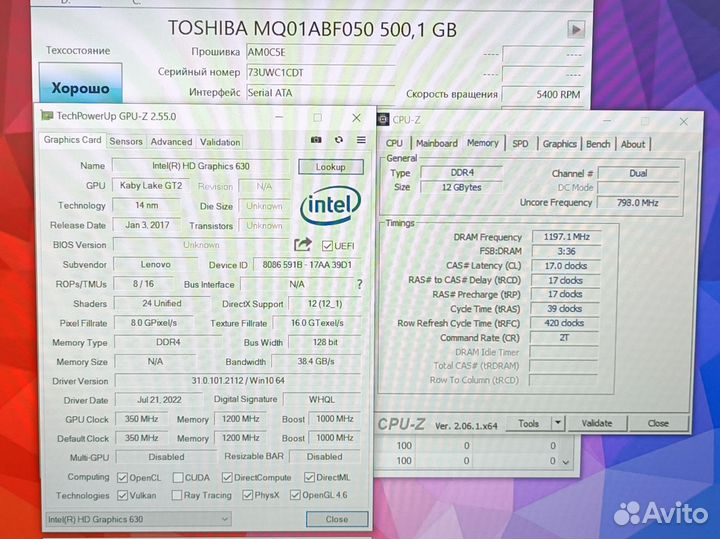720x539 pixels.
Task: Click the Release Date value Jan 3, 2017
Action: pos(147,225)
